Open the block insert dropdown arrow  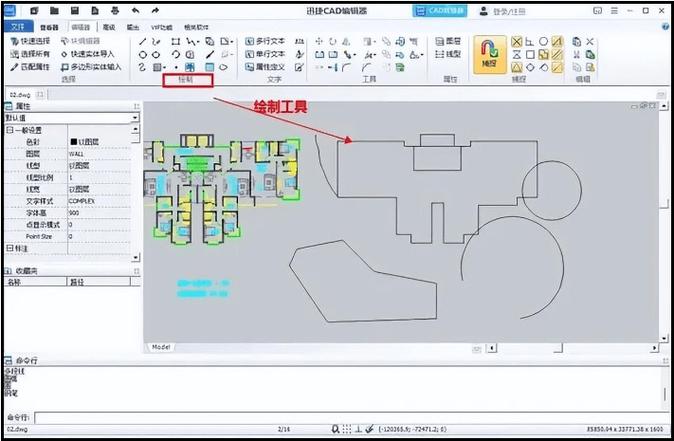coord(232,42)
